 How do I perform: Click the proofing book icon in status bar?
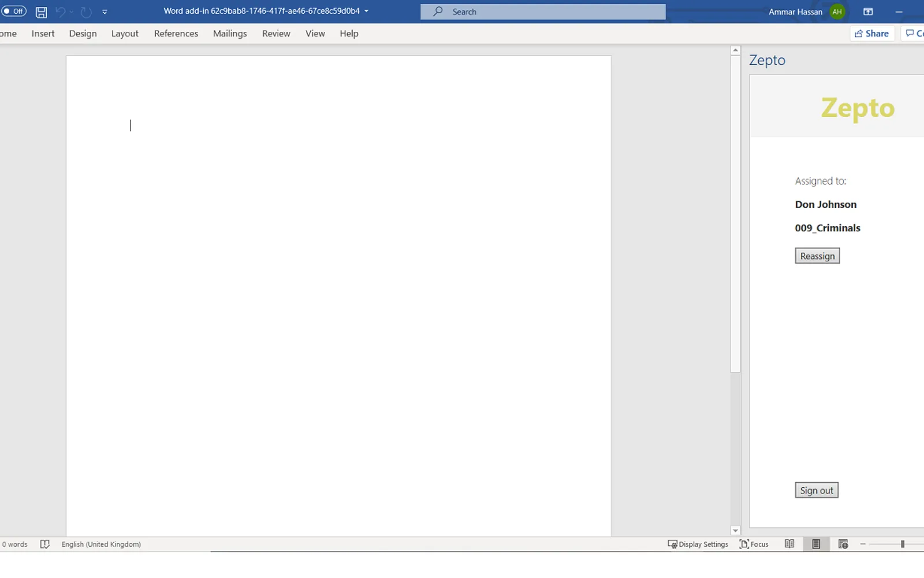coord(45,544)
